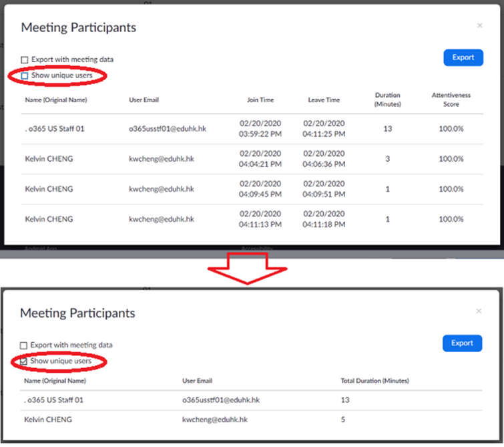This screenshot has width=504, height=447.
Task: Tick 'Export with meeting data' in lower dialog
Action: pyautogui.click(x=23, y=345)
